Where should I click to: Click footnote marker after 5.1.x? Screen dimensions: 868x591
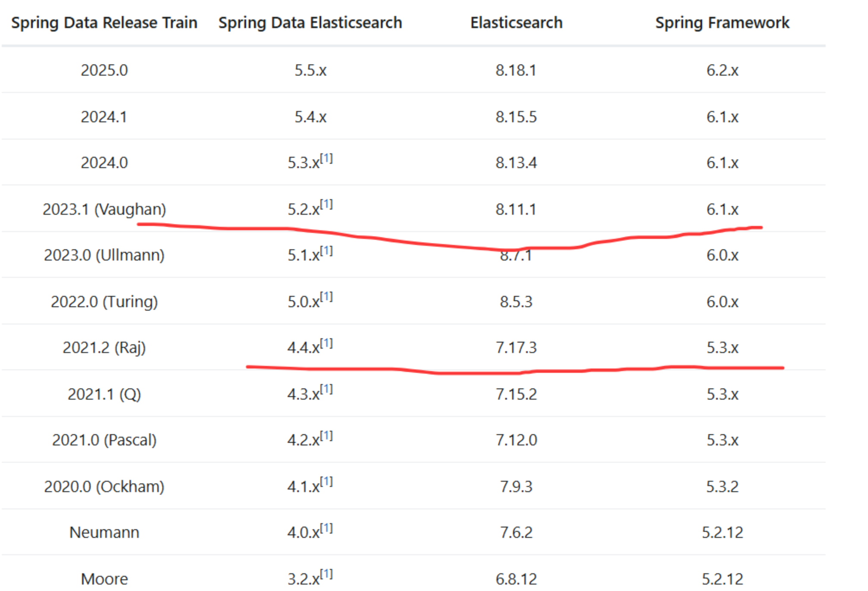[326, 251]
